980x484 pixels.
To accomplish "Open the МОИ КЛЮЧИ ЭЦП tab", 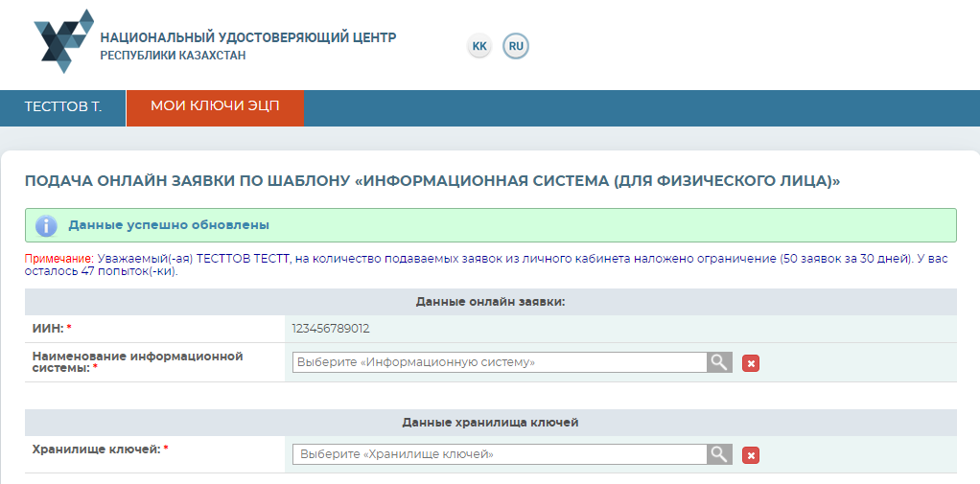I will (215, 107).
